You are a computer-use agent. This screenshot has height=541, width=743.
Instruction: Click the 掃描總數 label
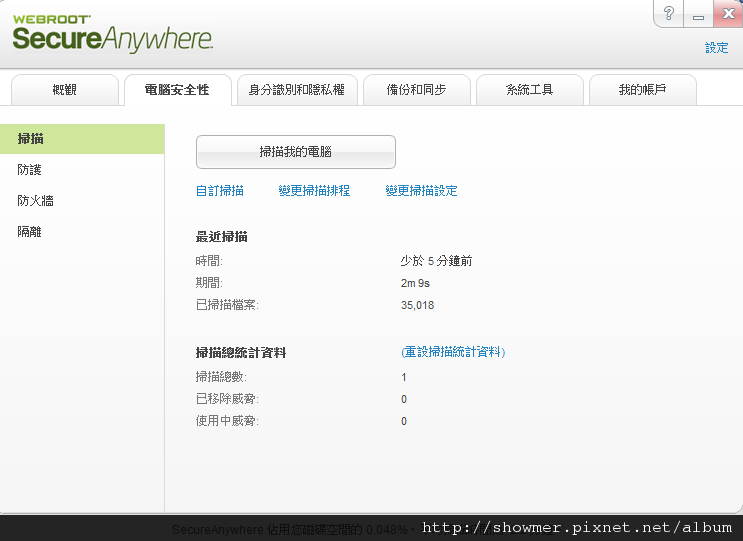coord(221,377)
